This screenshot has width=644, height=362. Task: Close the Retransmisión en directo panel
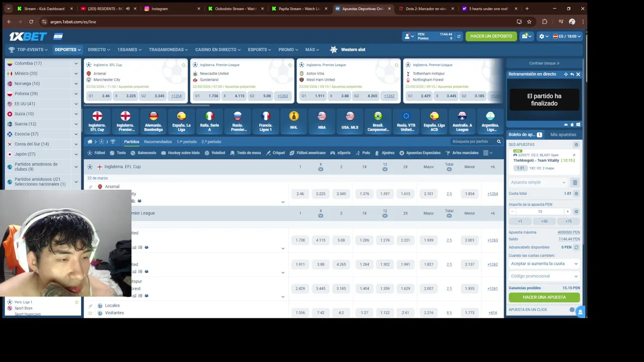click(578, 74)
